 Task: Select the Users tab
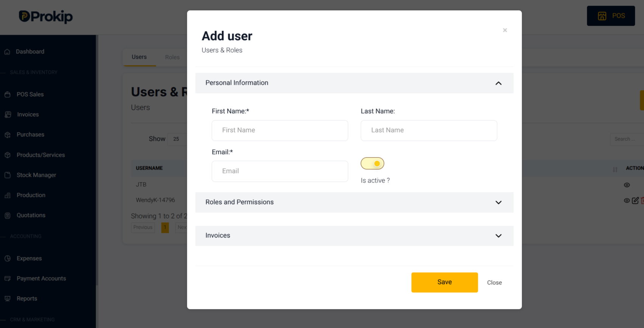139,57
